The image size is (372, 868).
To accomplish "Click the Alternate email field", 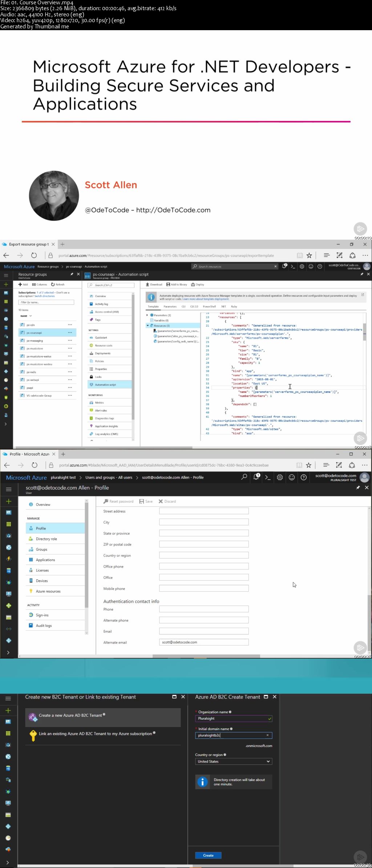I will point(204,642).
